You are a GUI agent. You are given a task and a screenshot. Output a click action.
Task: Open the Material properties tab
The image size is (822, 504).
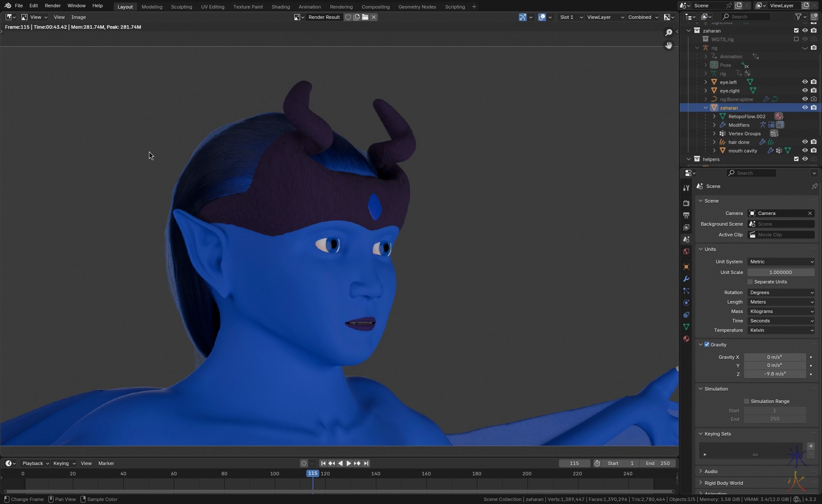click(686, 339)
